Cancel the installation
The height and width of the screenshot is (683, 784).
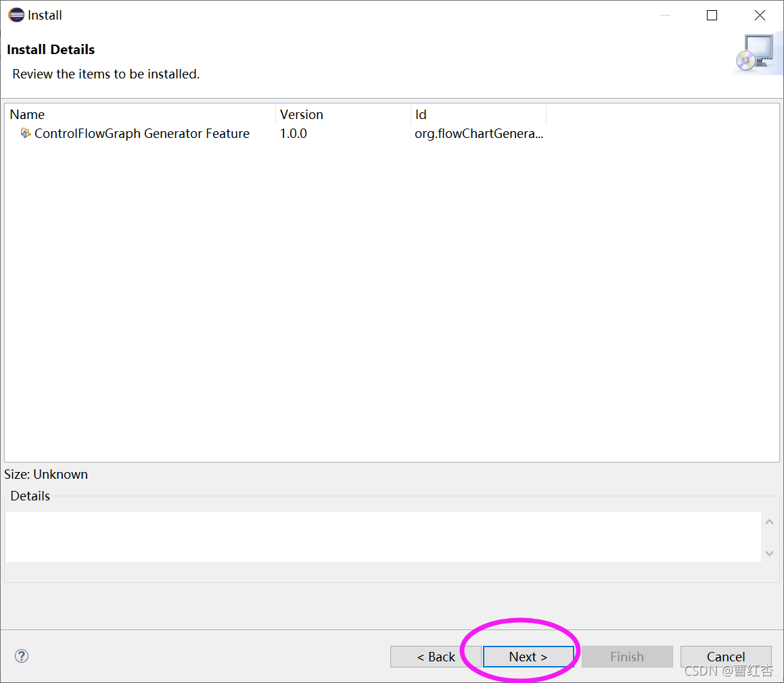click(726, 656)
